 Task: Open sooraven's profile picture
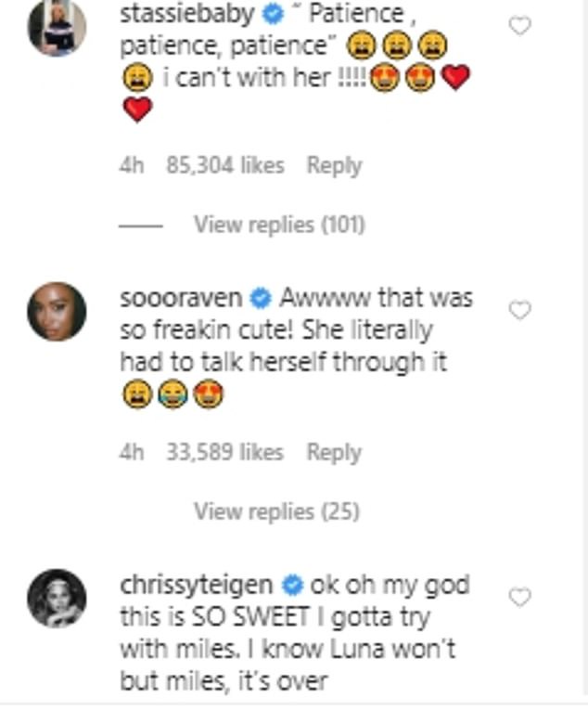57,312
